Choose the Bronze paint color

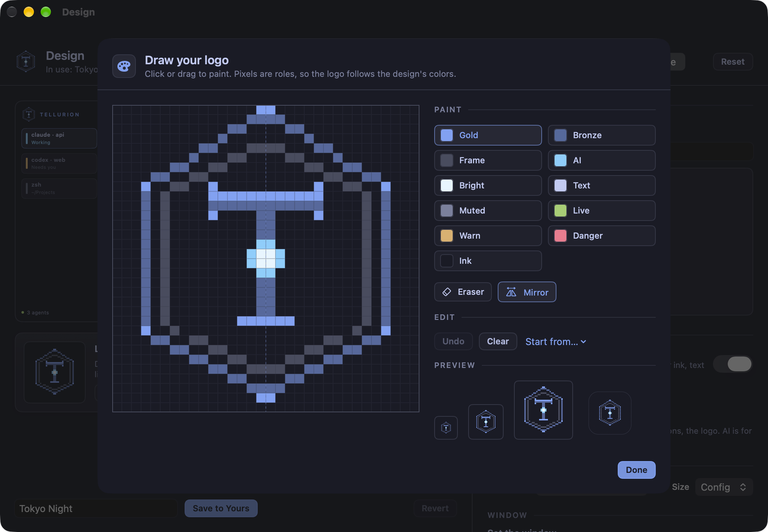[601, 135]
